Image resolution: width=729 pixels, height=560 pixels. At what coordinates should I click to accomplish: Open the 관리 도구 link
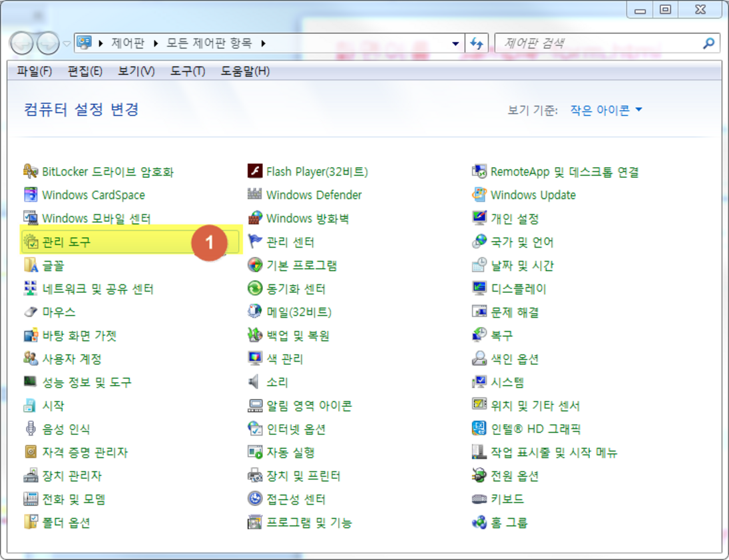pyautogui.click(x=66, y=242)
